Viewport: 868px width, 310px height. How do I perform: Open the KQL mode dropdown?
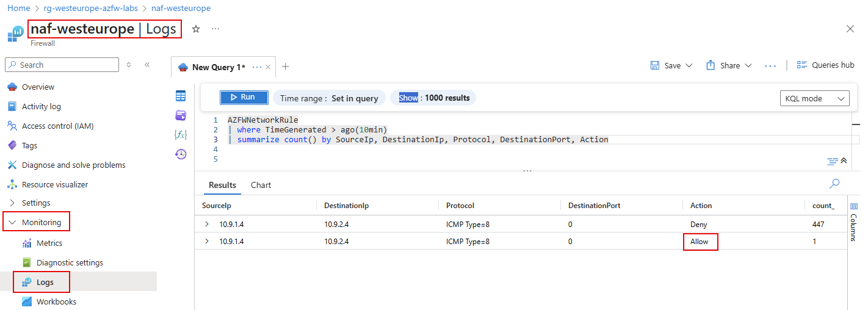click(x=814, y=98)
